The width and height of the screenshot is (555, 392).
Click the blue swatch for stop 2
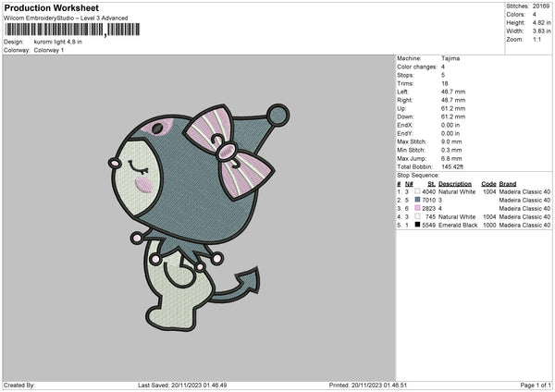pos(417,200)
